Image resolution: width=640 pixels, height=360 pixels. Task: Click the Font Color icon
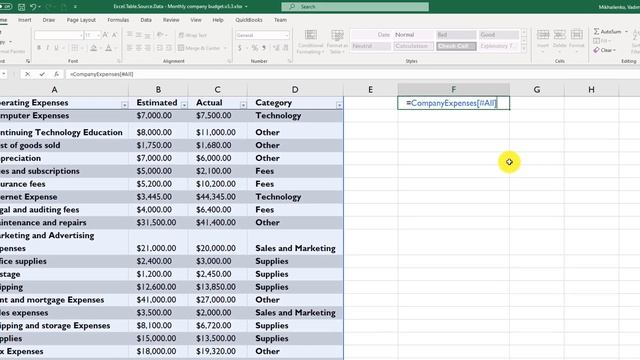[109, 48]
